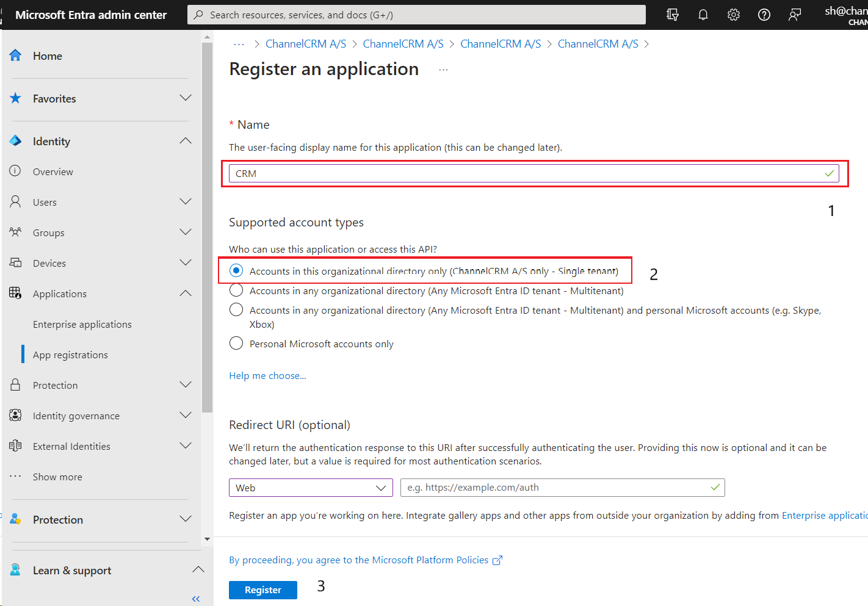Click the Register button

263,590
